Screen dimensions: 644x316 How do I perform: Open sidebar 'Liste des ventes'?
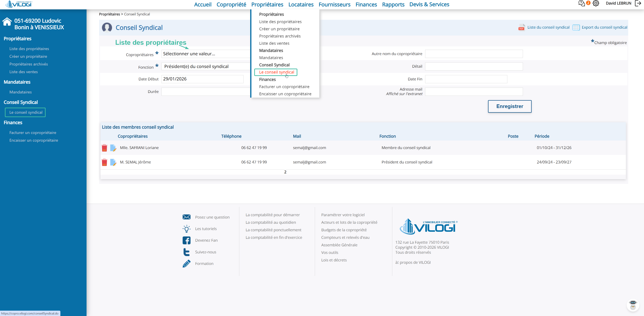point(23,72)
